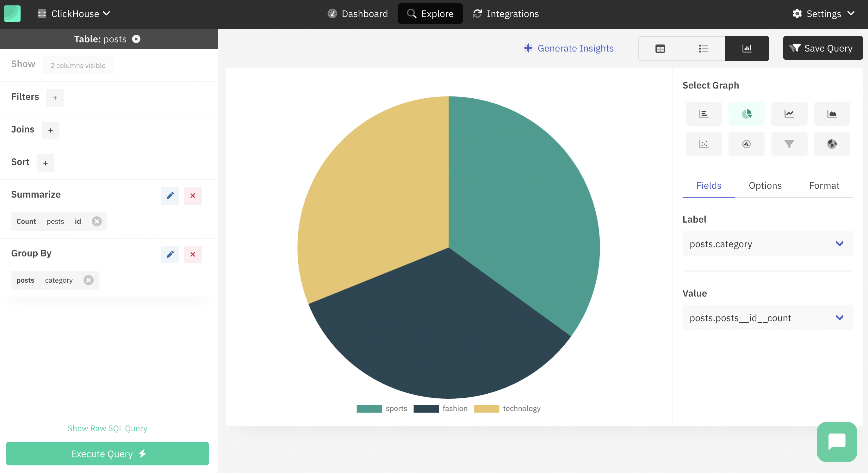This screenshot has width=868, height=473.
Task: Click the Save Query button
Action: tap(821, 48)
